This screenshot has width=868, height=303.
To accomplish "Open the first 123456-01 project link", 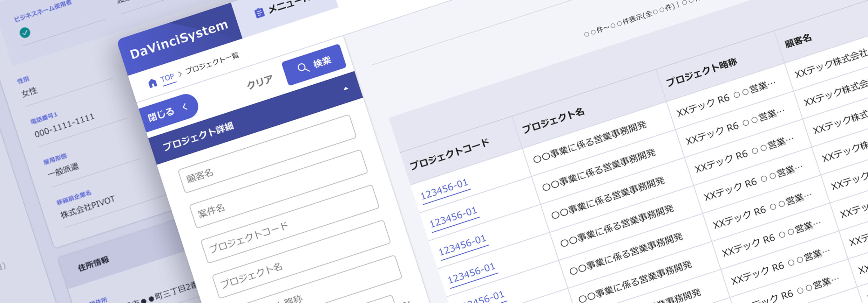I will [444, 189].
